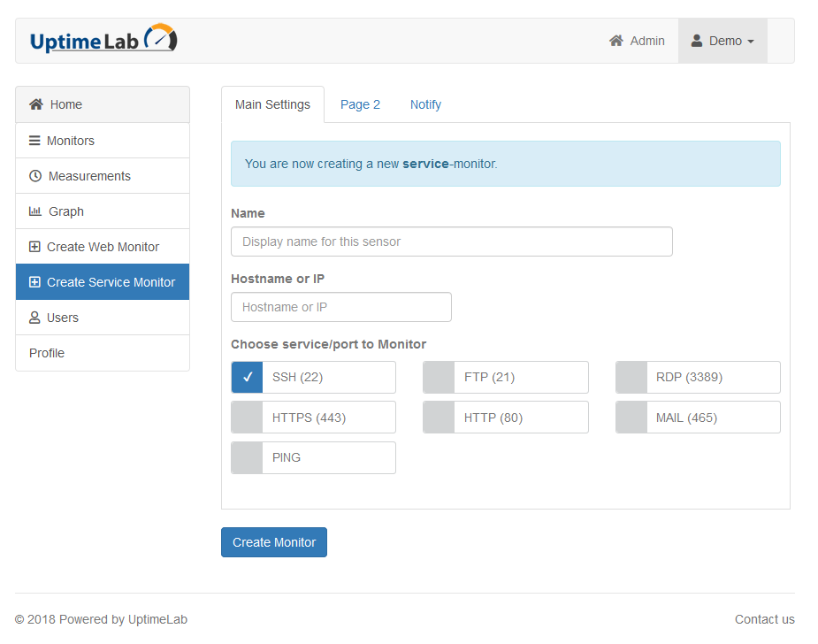Viewport: 818px width, 644px height.
Task: Click the list icon next to Monitors
Action: tap(34, 141)
